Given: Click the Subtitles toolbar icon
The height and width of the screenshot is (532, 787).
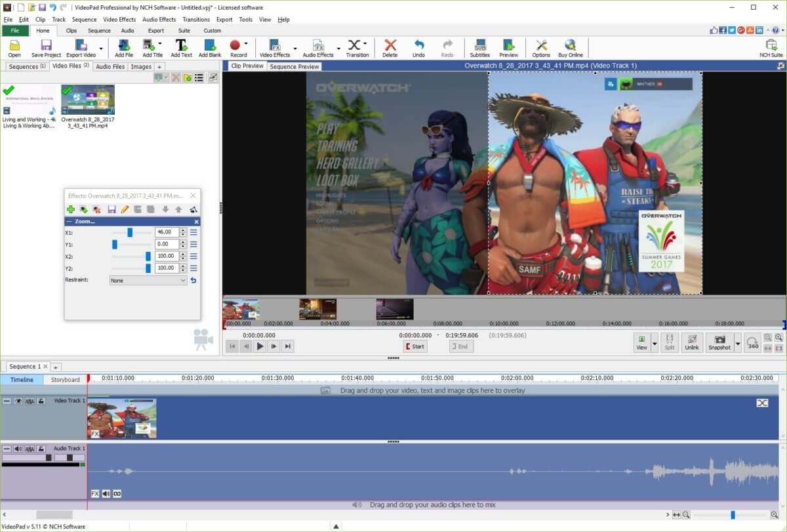Looking at the screenshot, I should [x=479, y=48].
